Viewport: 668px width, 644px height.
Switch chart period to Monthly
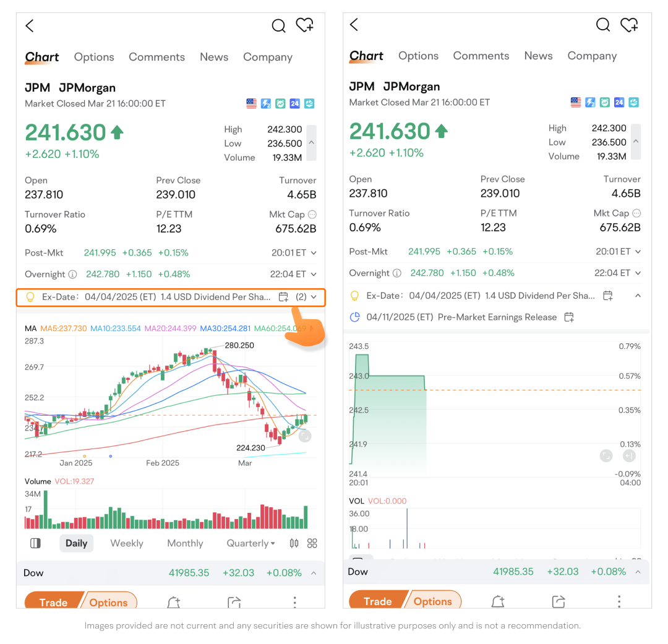coord(185,543)
